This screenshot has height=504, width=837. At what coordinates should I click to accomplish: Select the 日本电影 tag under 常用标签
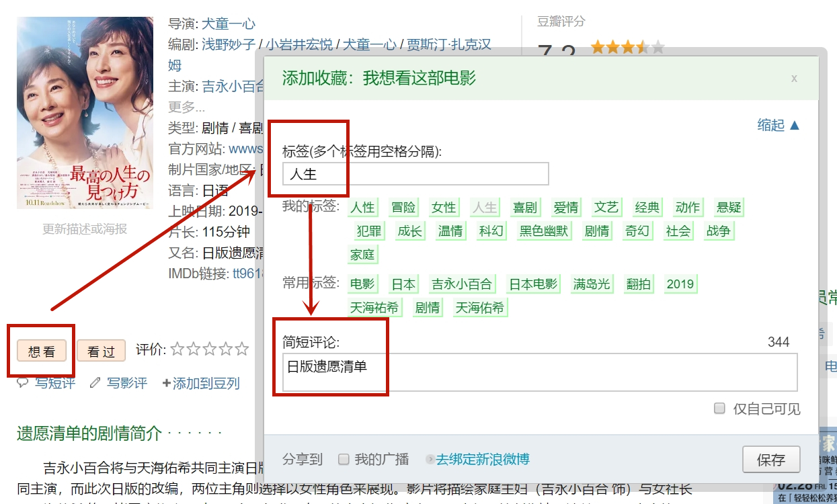(x=532, y=284)
